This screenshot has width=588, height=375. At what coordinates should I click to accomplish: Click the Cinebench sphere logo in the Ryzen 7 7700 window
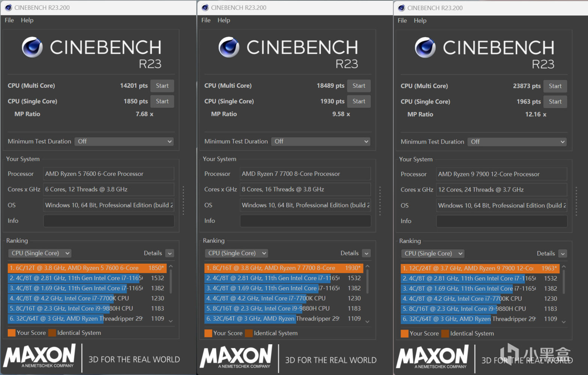[x=229, y=47]
